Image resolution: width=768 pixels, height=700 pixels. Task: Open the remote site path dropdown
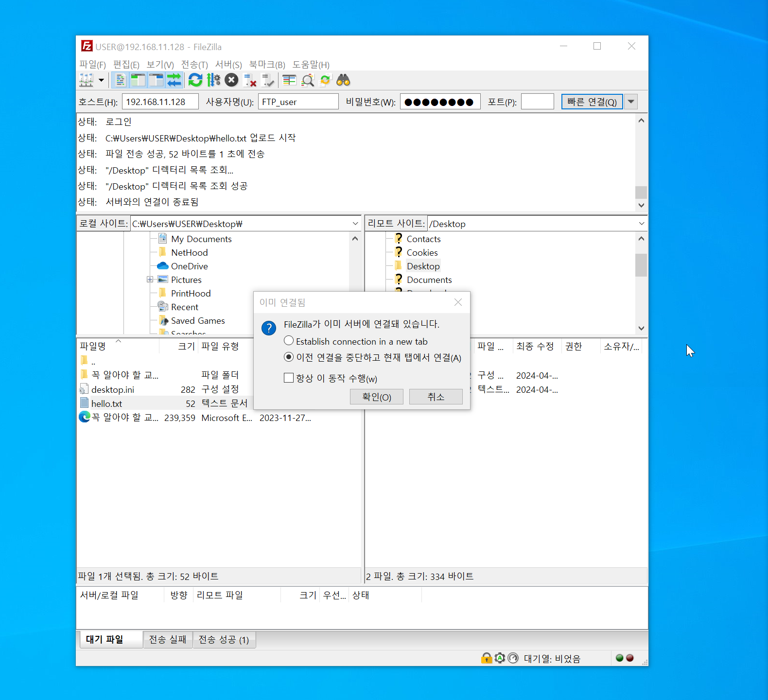(x=642, y=224)
